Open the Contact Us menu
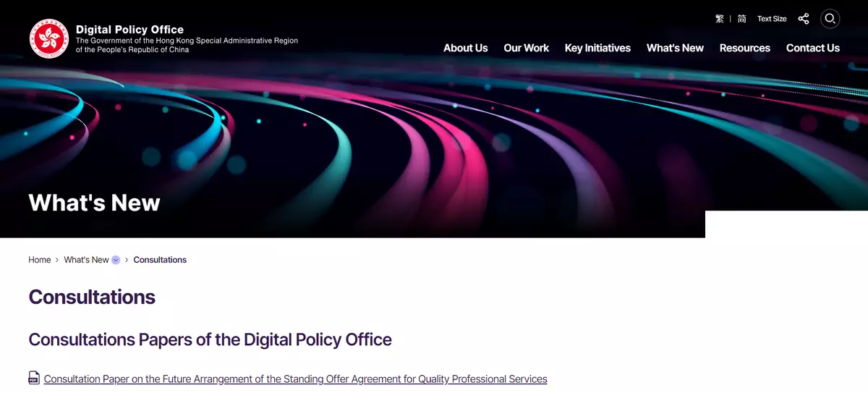This screenshot has width=868, height=393. pyautogui.click(x=812, y=48)
